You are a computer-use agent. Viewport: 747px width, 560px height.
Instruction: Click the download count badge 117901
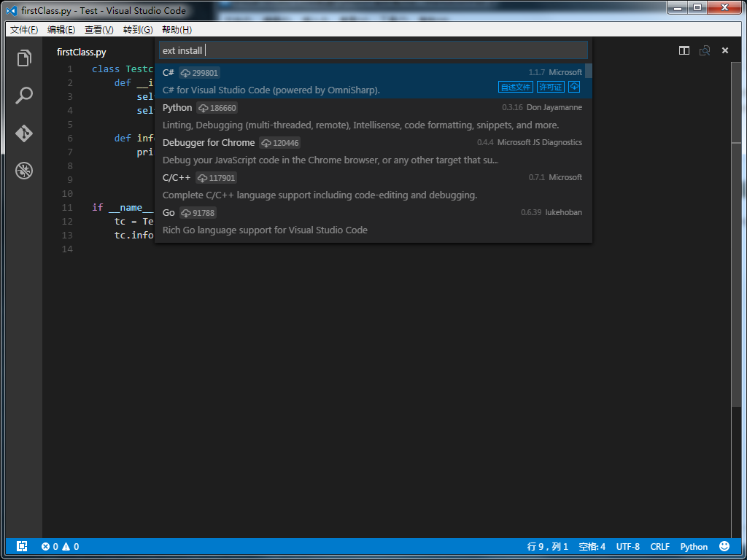pos(216,178)
